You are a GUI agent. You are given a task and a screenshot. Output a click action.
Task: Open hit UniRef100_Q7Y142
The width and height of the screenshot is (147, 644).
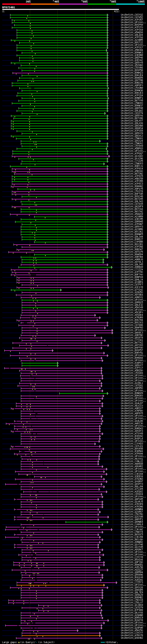[132, 290]
